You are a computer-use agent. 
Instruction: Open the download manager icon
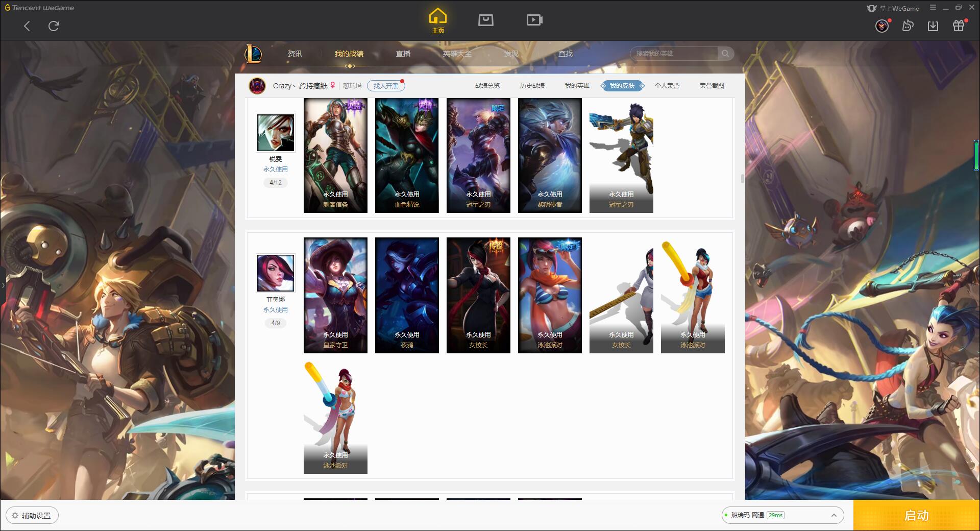[x=933, y=26]
